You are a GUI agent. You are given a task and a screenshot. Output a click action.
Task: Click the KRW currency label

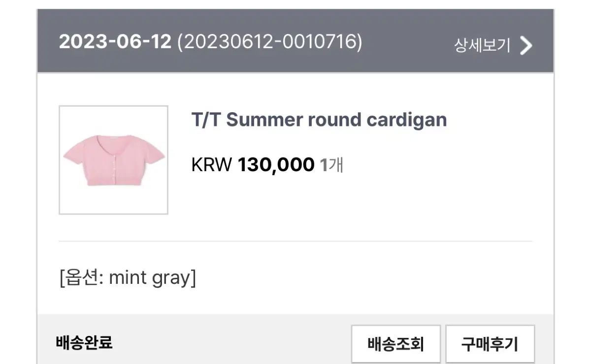click(211, 165)
